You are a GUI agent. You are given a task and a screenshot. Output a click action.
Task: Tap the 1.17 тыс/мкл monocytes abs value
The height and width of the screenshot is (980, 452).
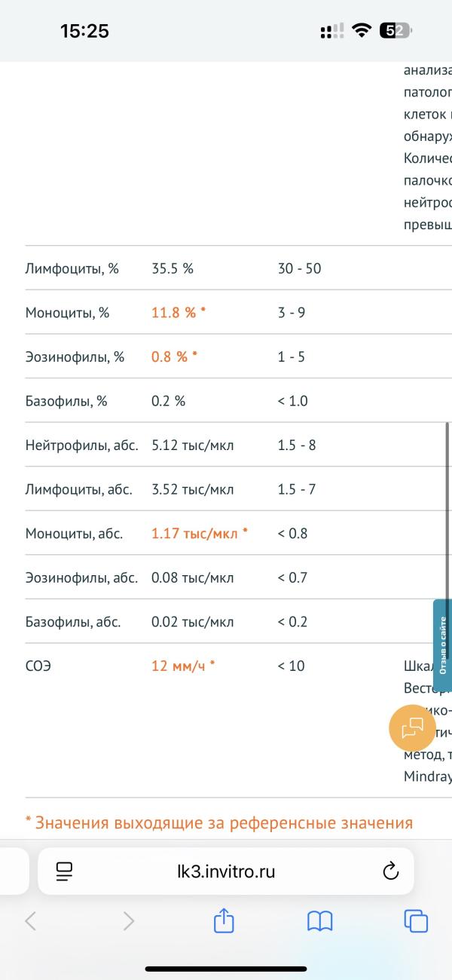point(194,533)
